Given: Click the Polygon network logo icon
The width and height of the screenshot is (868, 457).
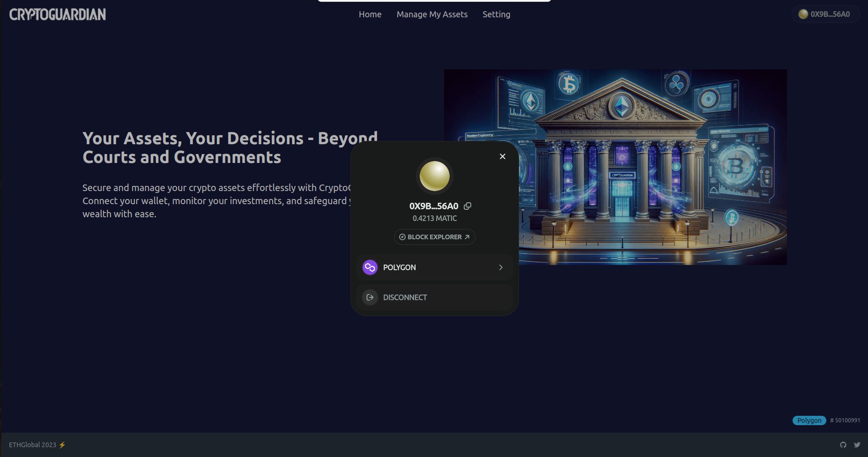Looking at the screenshot, I should [x=370, y=267].
